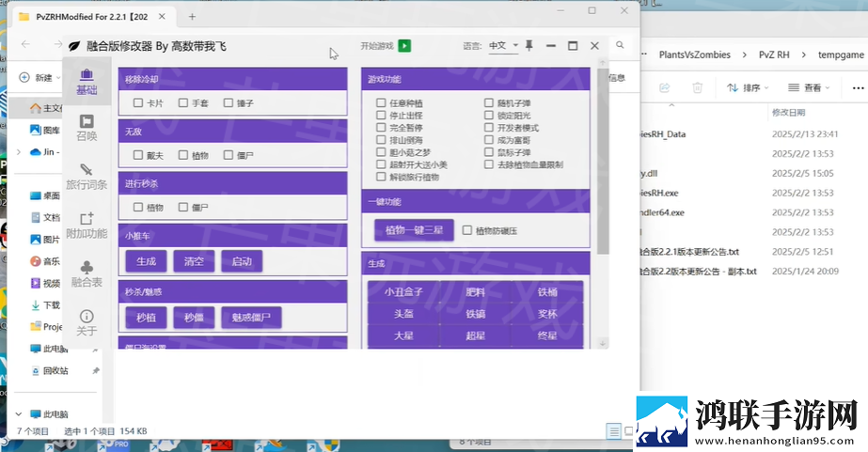Tick 植物 under the 无敌 section

(183, 155)
